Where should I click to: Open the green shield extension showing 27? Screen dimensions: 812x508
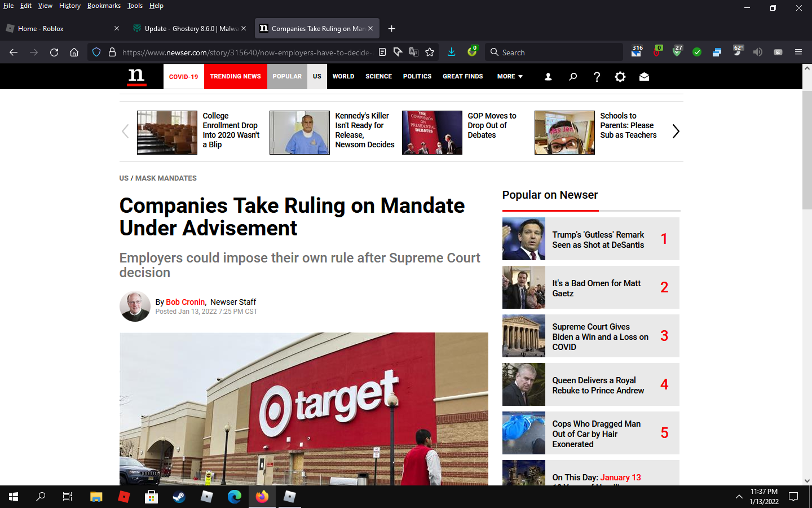coord(677,52)
